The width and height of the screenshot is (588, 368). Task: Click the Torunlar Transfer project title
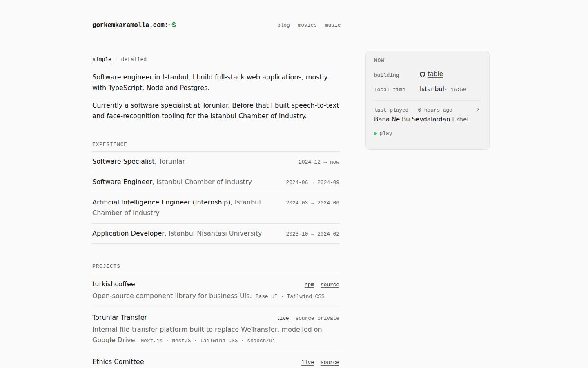(x=120, y=318)
